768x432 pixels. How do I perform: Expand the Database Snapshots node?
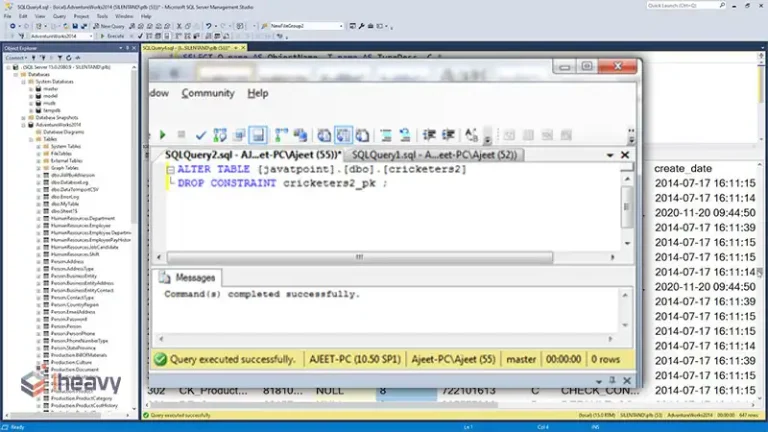(x=23, y=118)
